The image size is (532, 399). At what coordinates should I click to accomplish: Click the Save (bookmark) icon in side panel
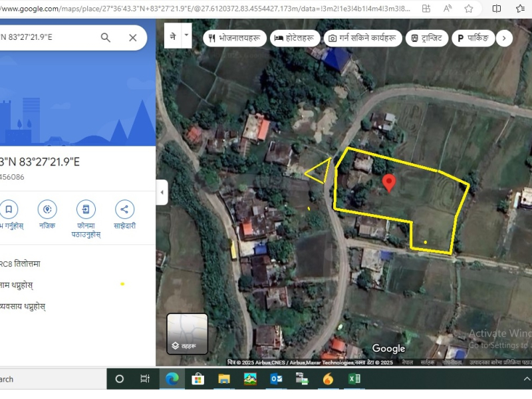(x=9, y=209)
